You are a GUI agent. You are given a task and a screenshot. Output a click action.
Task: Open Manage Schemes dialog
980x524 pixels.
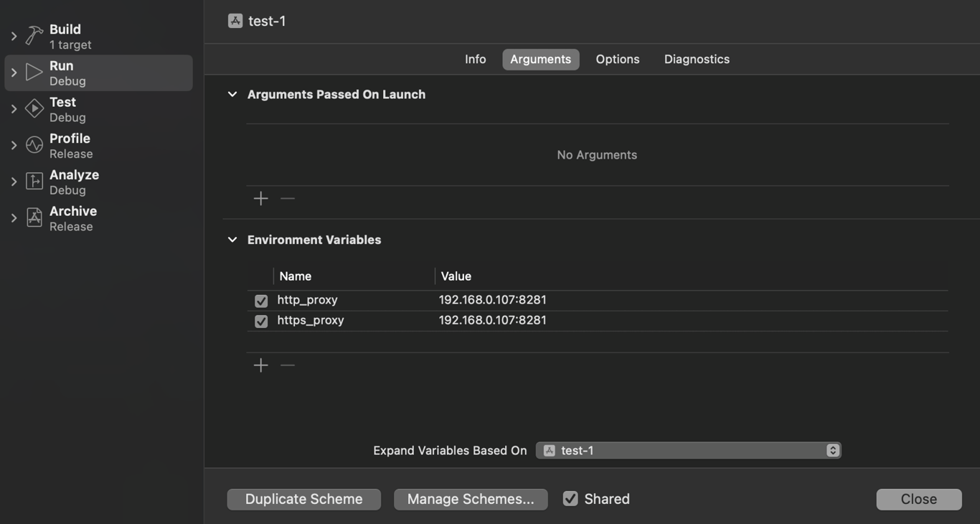(x=471, y=500)
